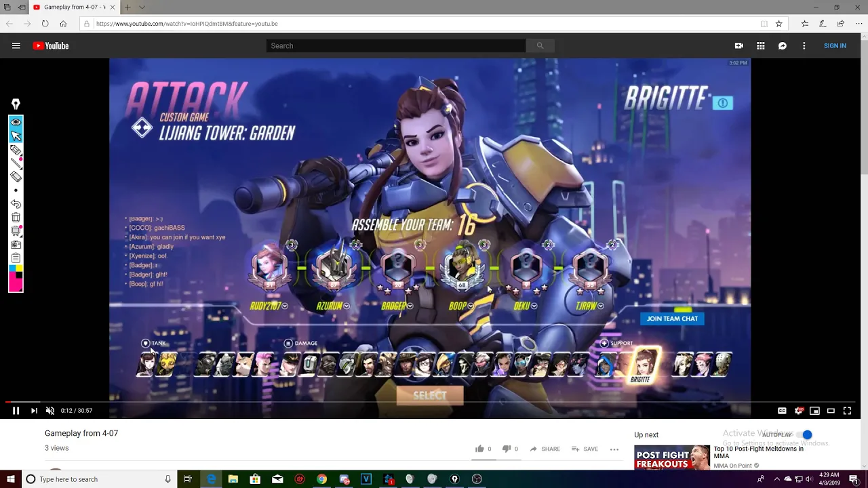Enter full screen video mode
The width and height of the screenshot is (868, 488).
point(847,411)
